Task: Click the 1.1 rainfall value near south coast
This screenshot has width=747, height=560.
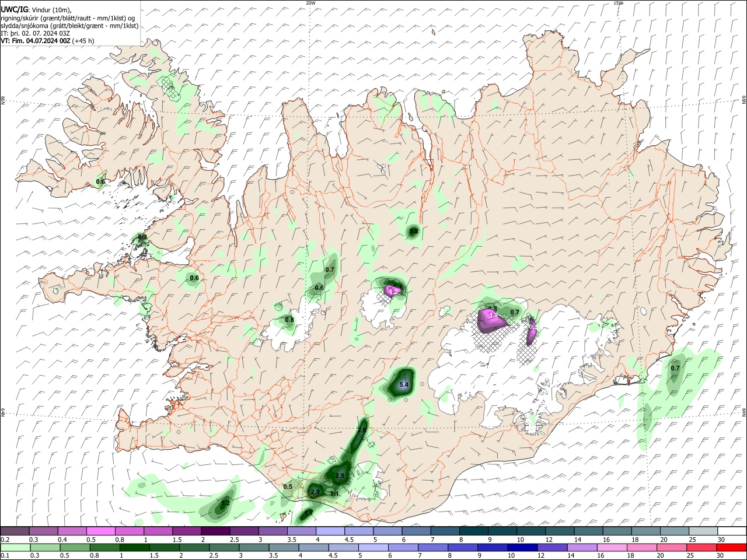Action: [x=335, y=494]
